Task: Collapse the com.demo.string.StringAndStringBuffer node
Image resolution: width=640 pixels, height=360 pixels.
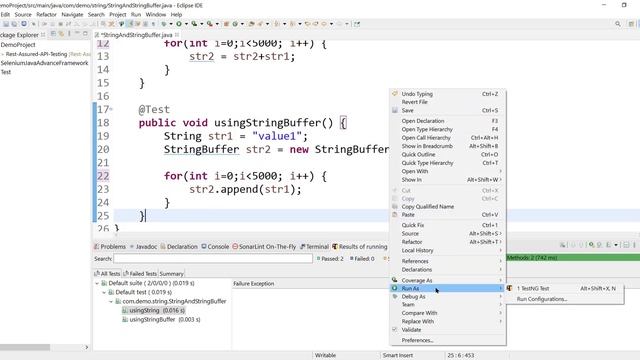Action: click(x=111, y=301)
